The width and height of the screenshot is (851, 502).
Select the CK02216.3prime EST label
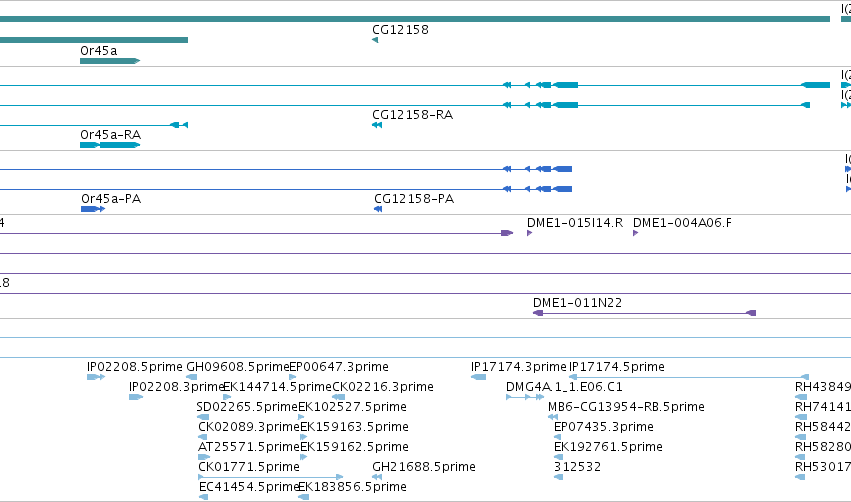pyautogui.click(x=383, y=387)
